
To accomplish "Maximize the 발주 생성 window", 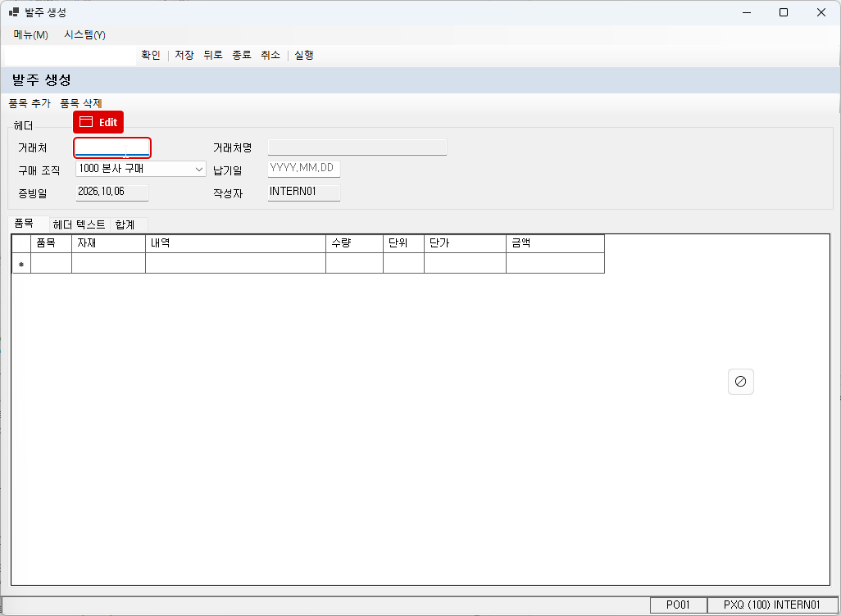I will [784, 12].
